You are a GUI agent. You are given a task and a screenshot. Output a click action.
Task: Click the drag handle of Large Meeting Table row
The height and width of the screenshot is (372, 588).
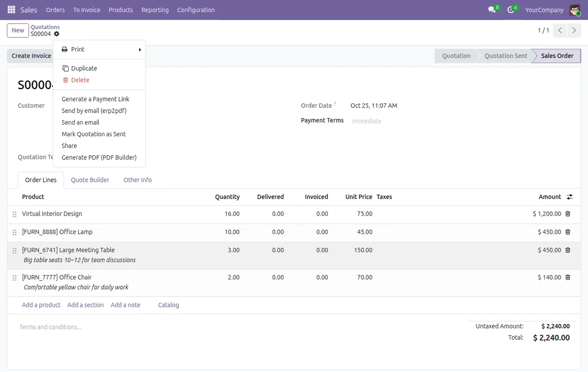tap(14, 250)
